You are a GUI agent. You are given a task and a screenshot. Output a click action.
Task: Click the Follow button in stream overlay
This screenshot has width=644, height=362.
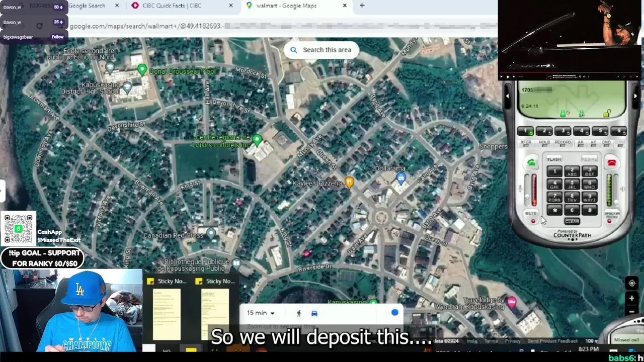(57, 37)
